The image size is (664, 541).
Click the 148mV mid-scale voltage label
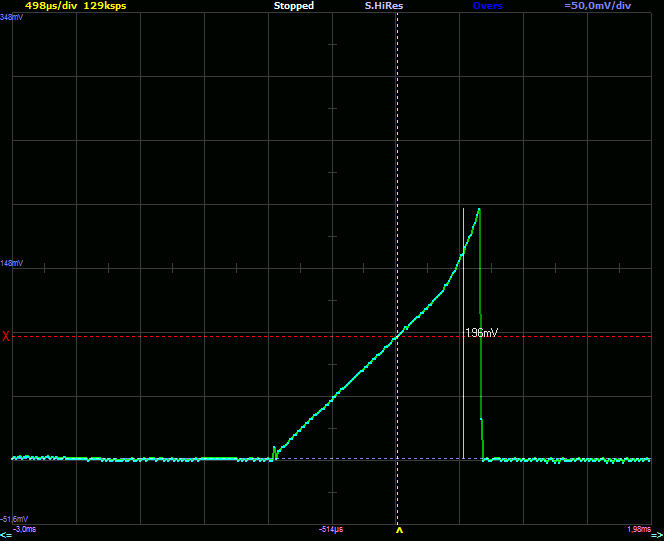12,263
